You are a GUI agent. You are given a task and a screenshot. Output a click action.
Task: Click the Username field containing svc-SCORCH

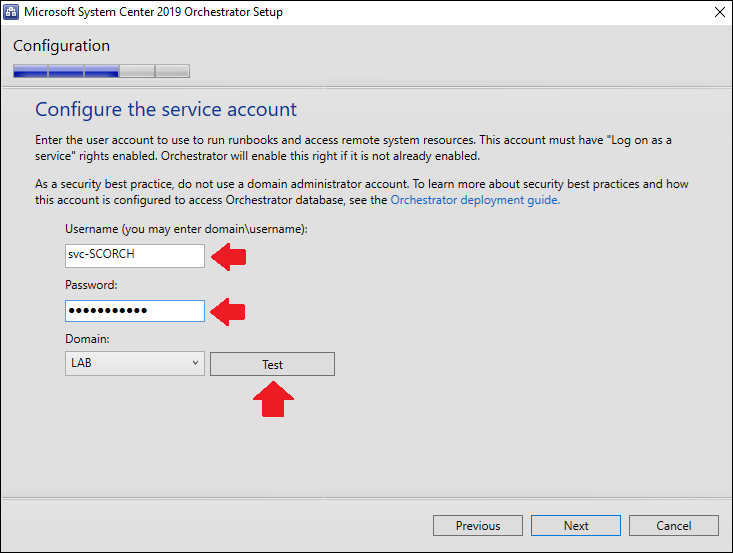click(135, 256)
